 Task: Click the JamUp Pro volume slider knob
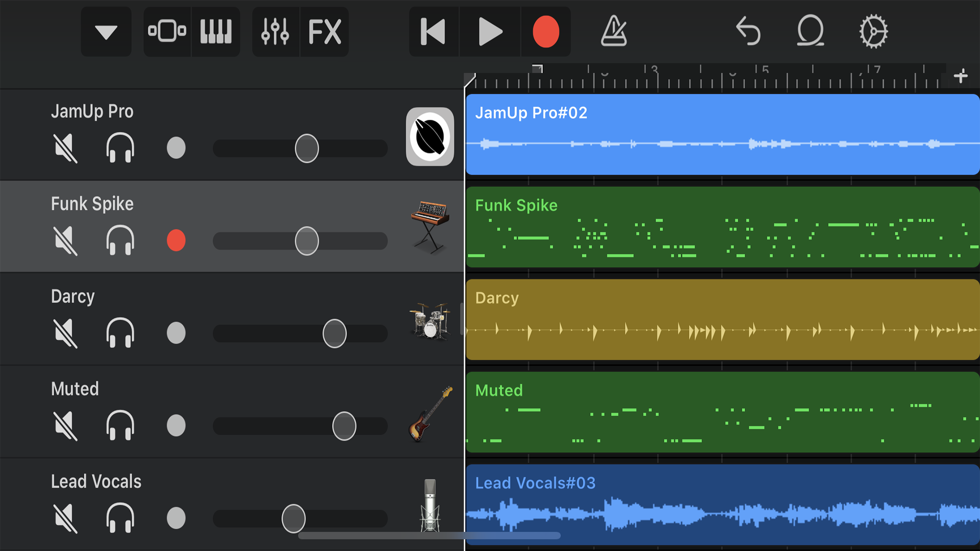[x=307, y=148]
